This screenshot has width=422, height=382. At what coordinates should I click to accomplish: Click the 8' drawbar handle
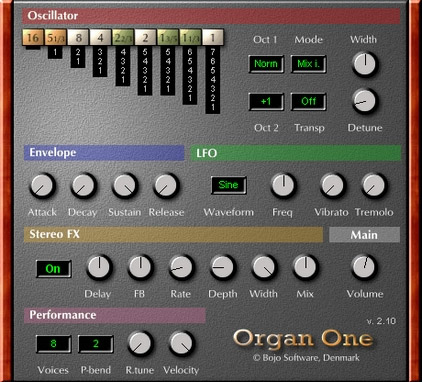78,38
